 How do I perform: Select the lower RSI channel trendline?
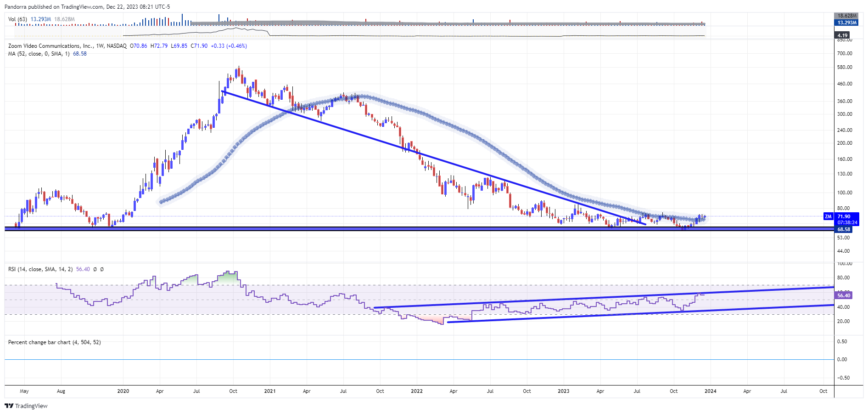click(640, 313)
